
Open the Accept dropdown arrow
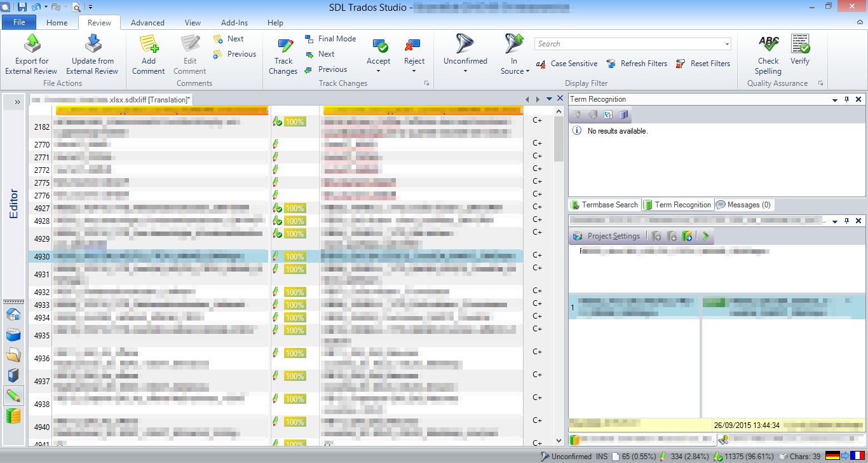click(378, 71)
